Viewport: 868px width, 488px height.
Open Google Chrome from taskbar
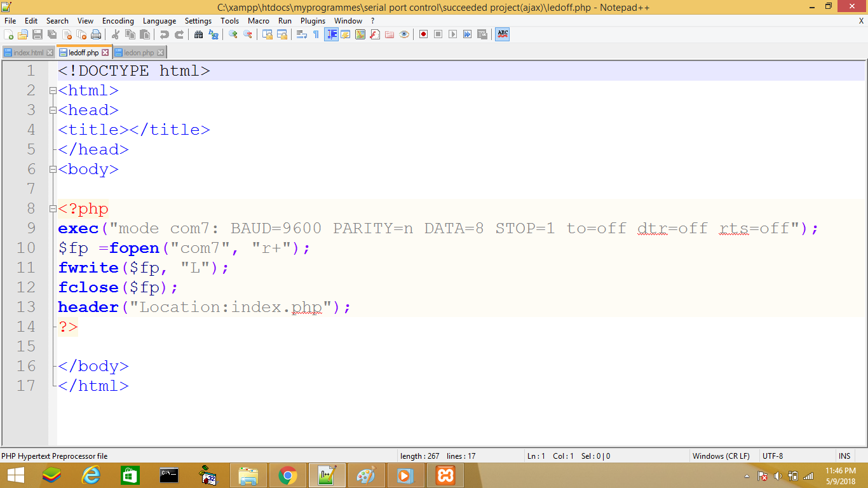click(x=288, y=475)
